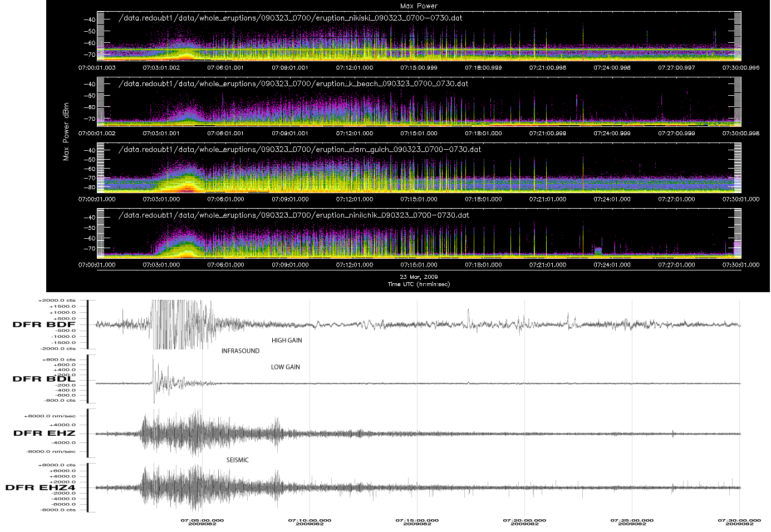Click the '23 Mar, 2009' date label
This screenshot has width=771, height=532.
pyautogui.click(x=419, y=277)
